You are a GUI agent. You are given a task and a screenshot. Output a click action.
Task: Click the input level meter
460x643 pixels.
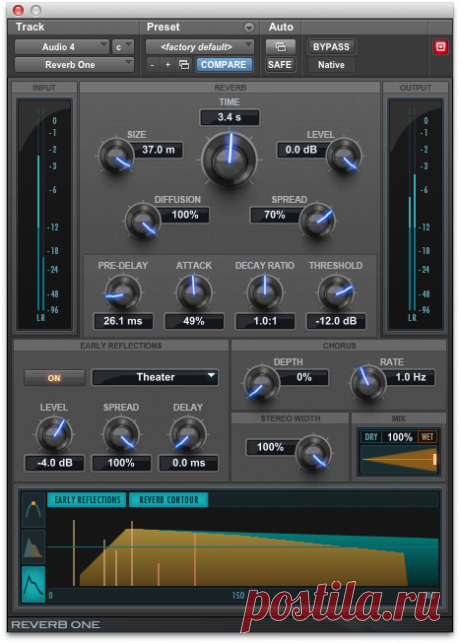[44, 214]
